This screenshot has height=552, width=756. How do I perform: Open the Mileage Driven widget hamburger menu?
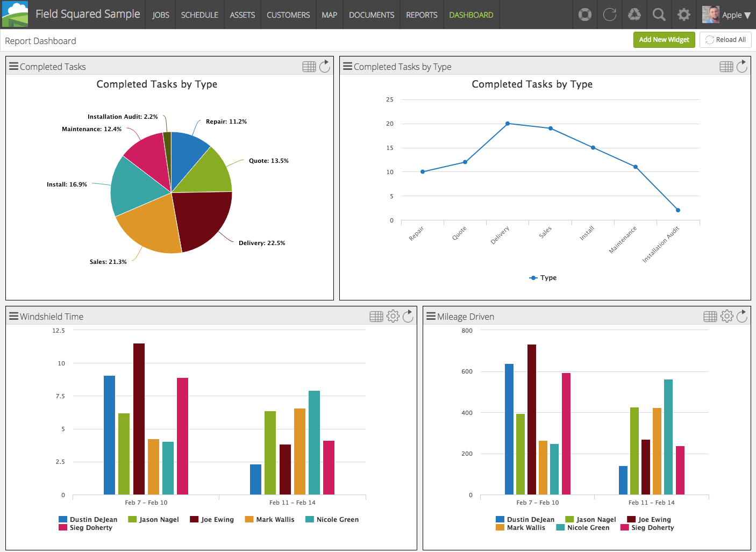click(x=431, y=316)
